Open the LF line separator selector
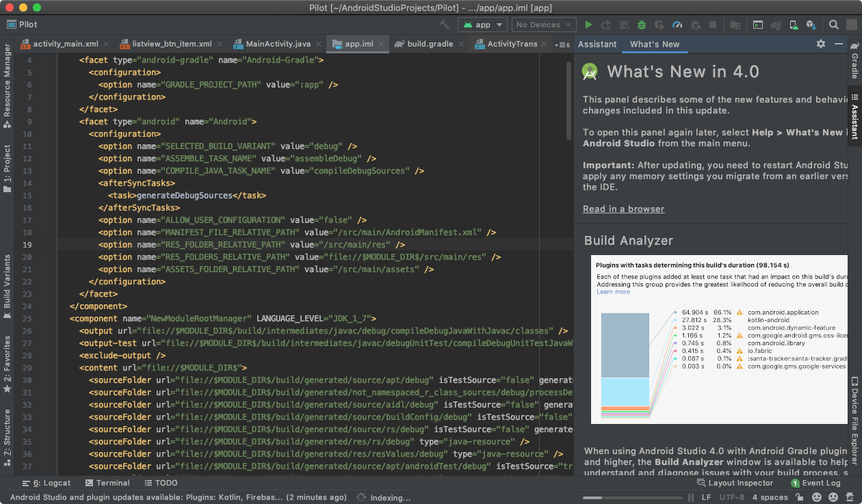 pos(706,498)
